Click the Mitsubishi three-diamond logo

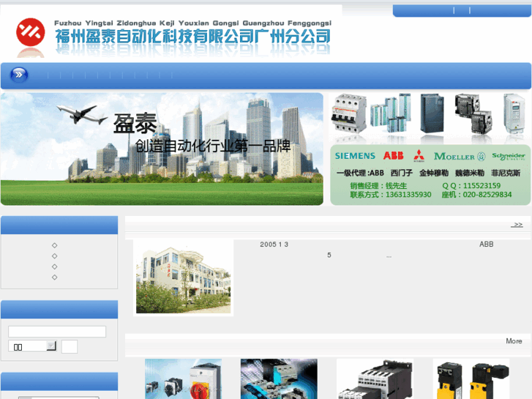[x=419, y=155]
